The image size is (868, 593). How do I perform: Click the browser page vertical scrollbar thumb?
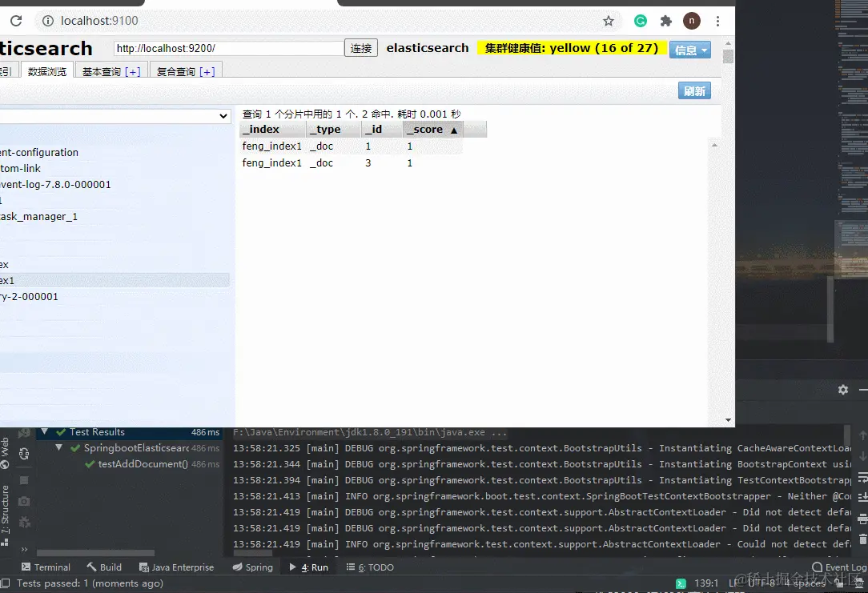(728, 56)
